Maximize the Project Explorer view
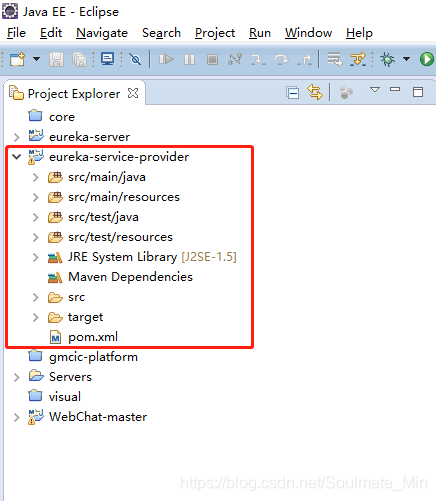This screenshot has width=436, height=501. pos(418,92)
